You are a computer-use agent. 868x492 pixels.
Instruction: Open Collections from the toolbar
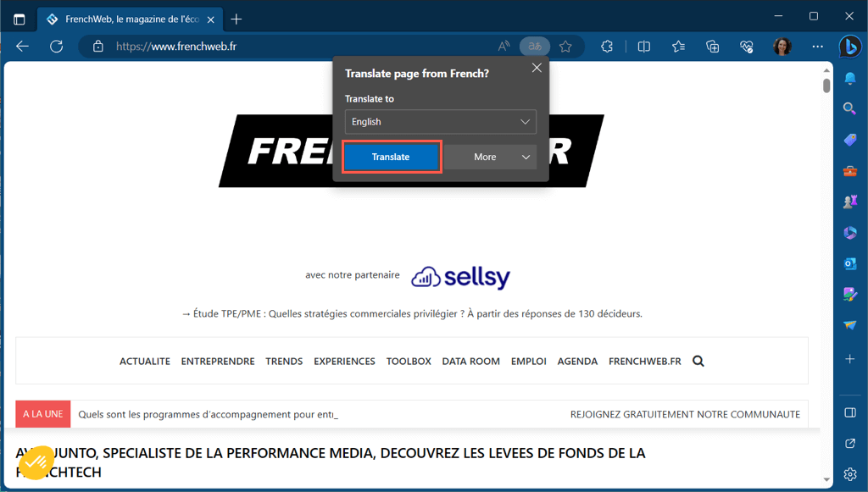[712, 47]
